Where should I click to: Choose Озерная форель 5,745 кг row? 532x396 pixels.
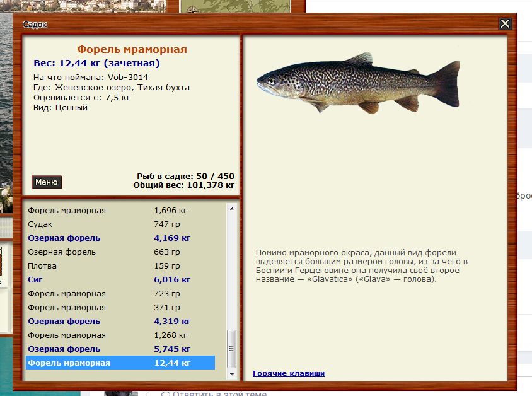tap(120, 349)
